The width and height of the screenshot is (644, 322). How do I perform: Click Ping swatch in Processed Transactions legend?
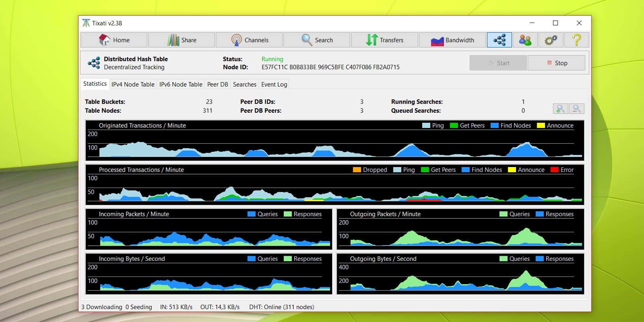[397, 170]
